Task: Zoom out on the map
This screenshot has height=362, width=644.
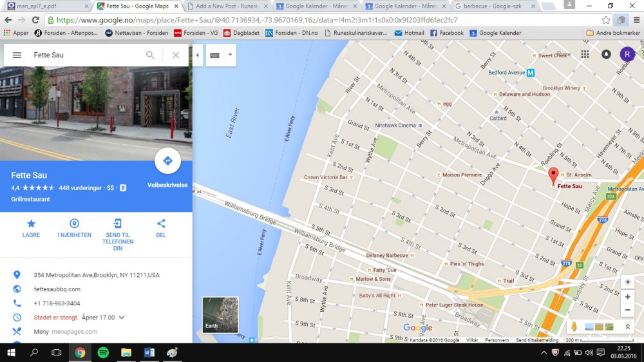Action: pos(627,310)
